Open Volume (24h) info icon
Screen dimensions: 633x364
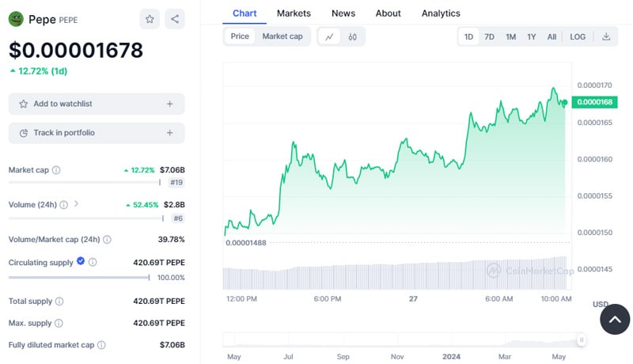tap(64, 205)
